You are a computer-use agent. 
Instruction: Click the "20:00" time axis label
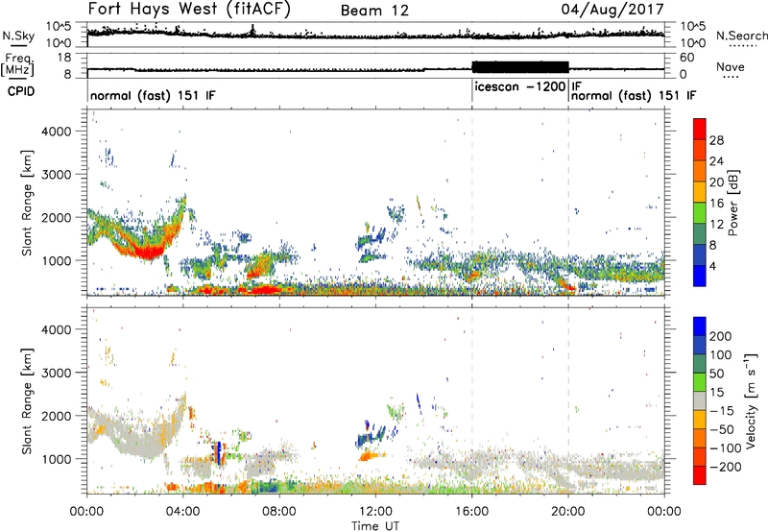tap(568, 512)
